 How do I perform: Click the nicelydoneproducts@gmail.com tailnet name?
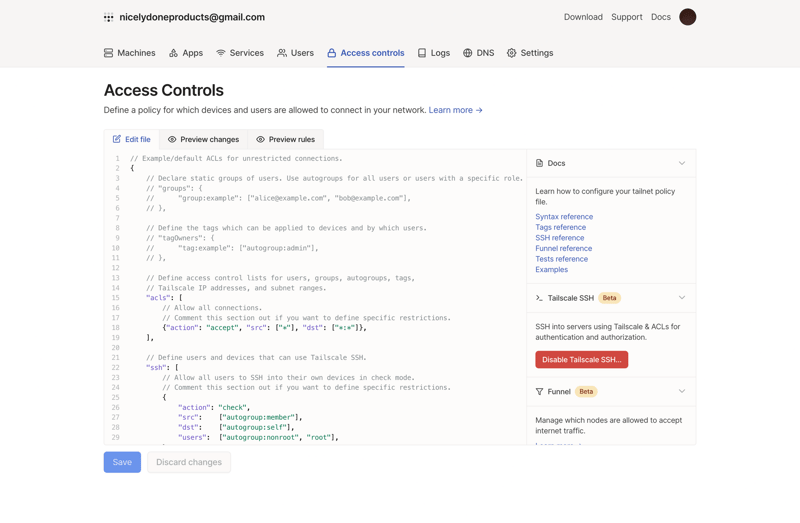[x=192, y=17]
